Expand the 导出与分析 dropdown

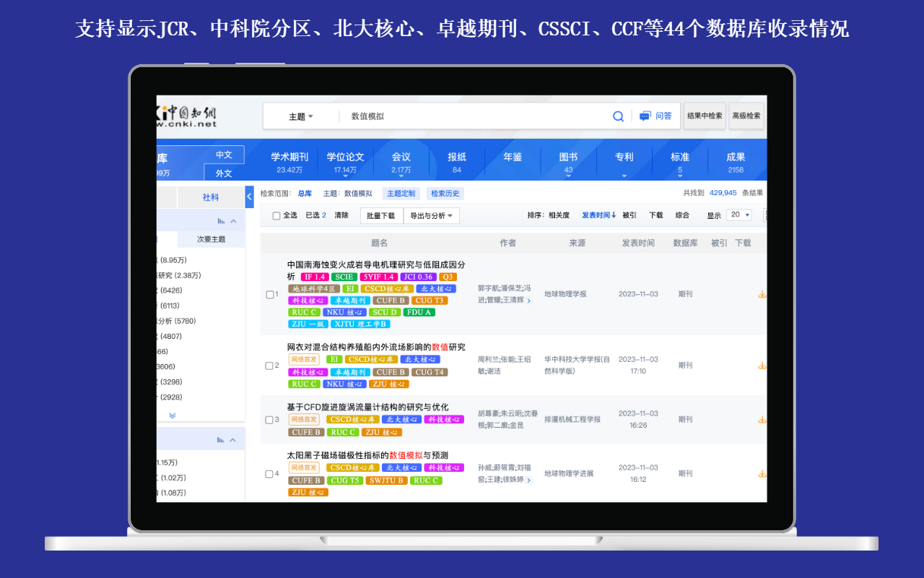click(x=430, y=215)
